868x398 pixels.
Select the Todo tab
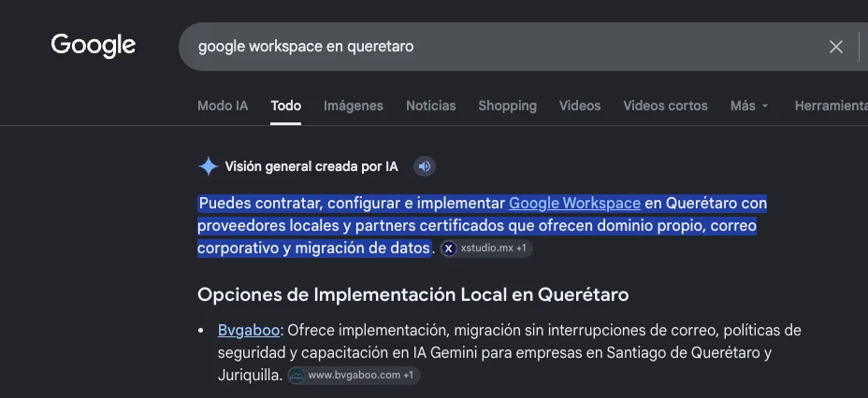(285, 106)
